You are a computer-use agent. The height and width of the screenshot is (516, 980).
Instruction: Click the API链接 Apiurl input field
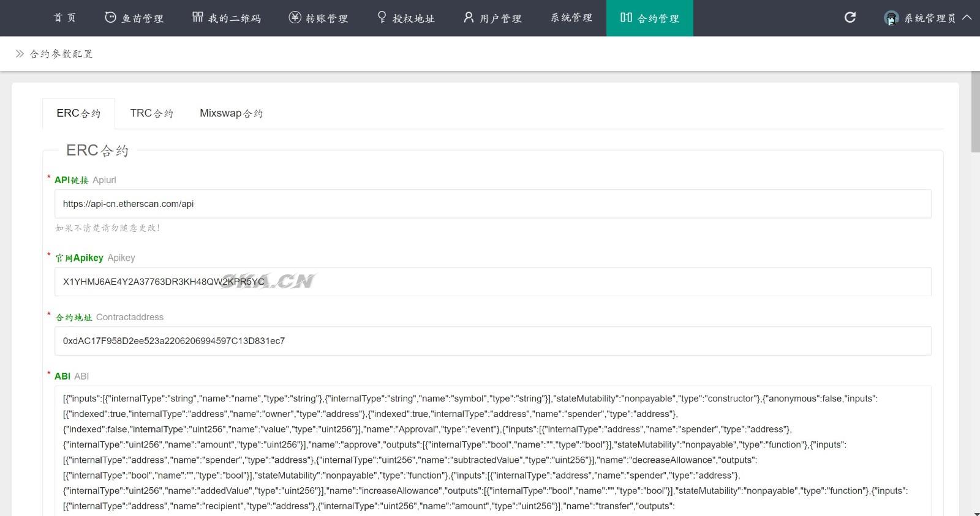tap(492, 204)
